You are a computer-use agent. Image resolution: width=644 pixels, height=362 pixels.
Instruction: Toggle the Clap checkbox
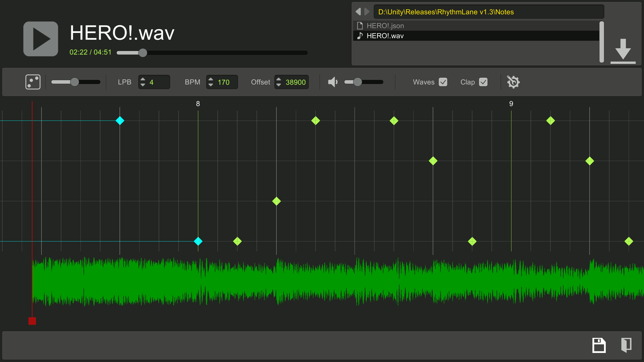coord(483,82)
